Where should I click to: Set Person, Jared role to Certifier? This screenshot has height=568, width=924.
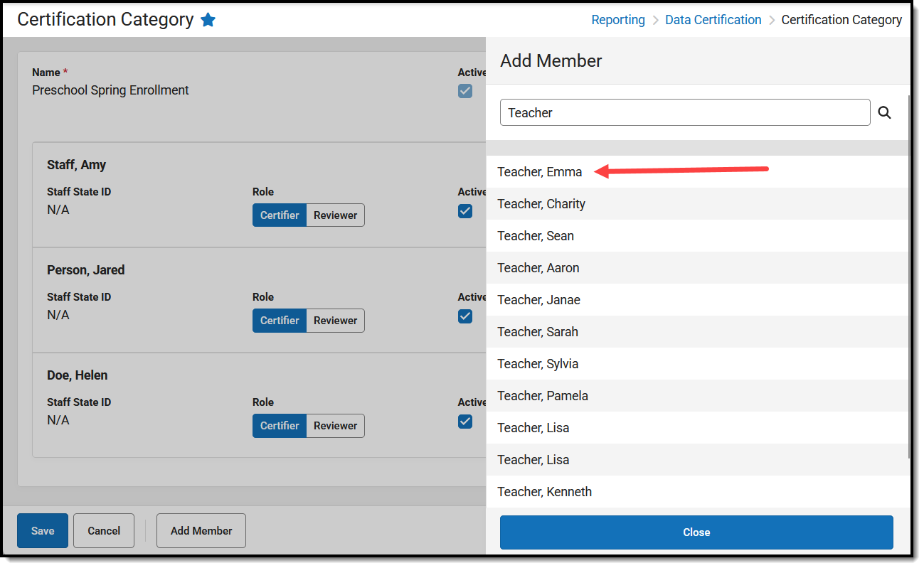coord(280,321)
